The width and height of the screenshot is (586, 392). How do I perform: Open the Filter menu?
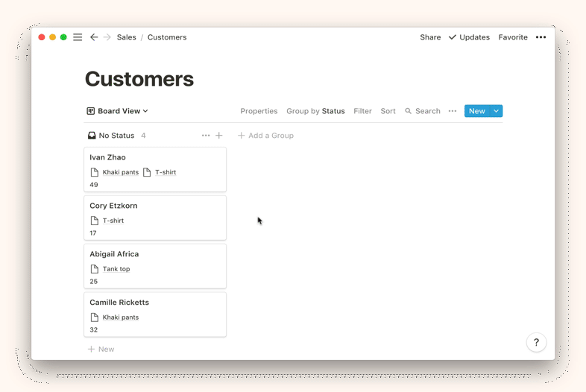point(362,111)
